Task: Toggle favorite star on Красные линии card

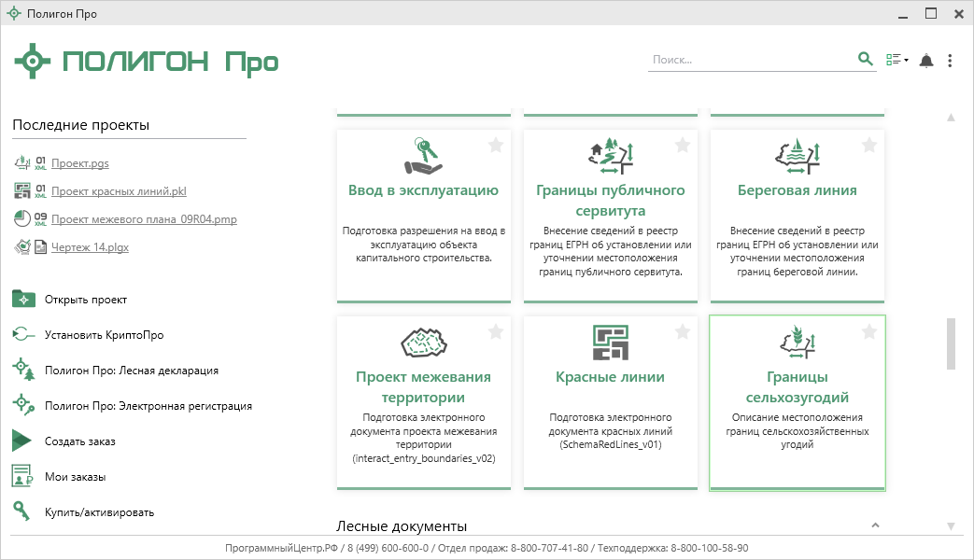Action: pyautogui.click(x=683, y=331)
